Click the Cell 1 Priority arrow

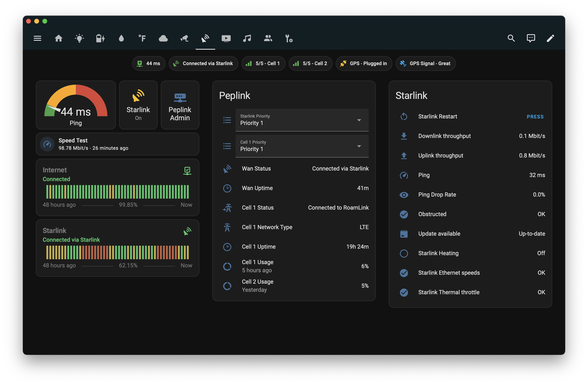click(359, 146)
